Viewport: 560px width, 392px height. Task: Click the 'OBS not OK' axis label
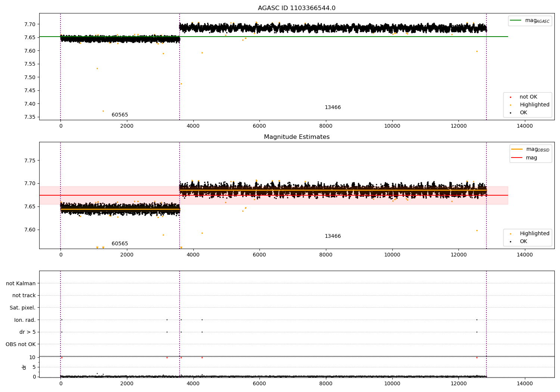point(21,344)
